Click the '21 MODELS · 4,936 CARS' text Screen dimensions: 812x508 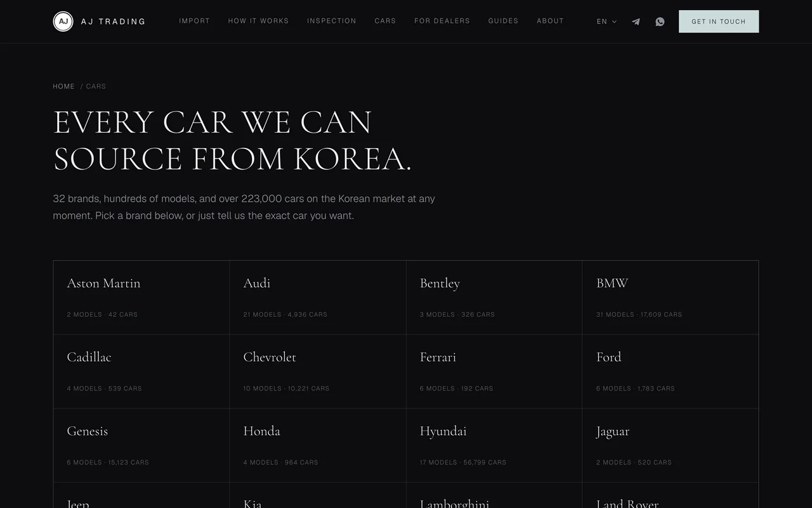click(x=285, y=314)
